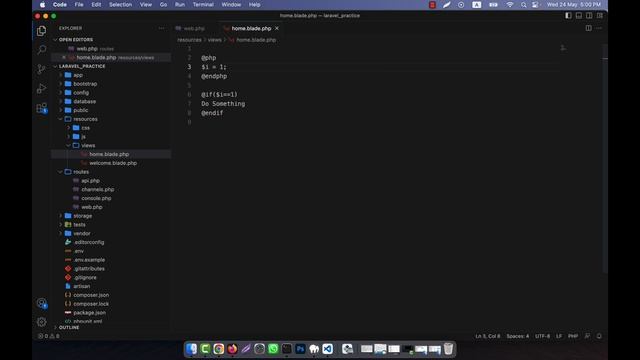This screenshot has height=360, width=640.
Task: Open the Wi-Fi status menu
Action: (510, 5)
